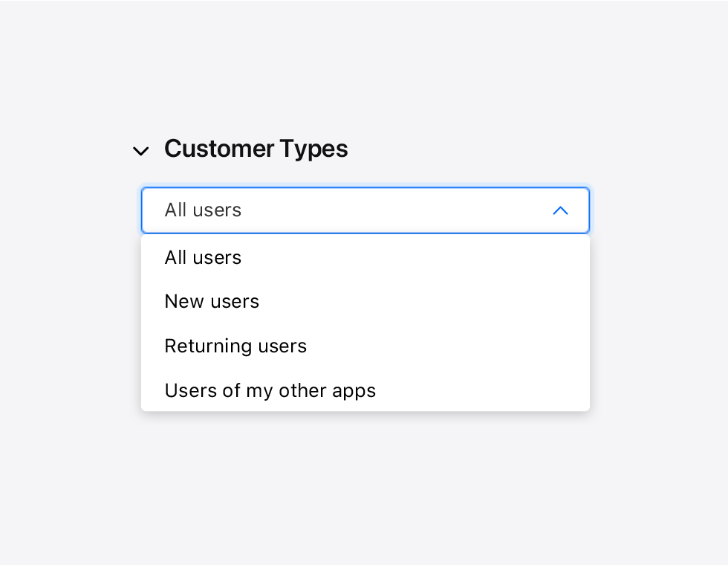Hide Customer Types using the black arrow
The width and height of the screenshot is (728, 565).
tap(140, 151)
